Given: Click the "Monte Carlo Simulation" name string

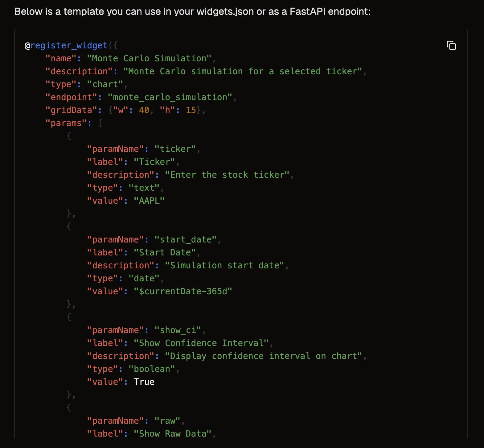Looking at the screenshot, I should click(x=149, y=59).
